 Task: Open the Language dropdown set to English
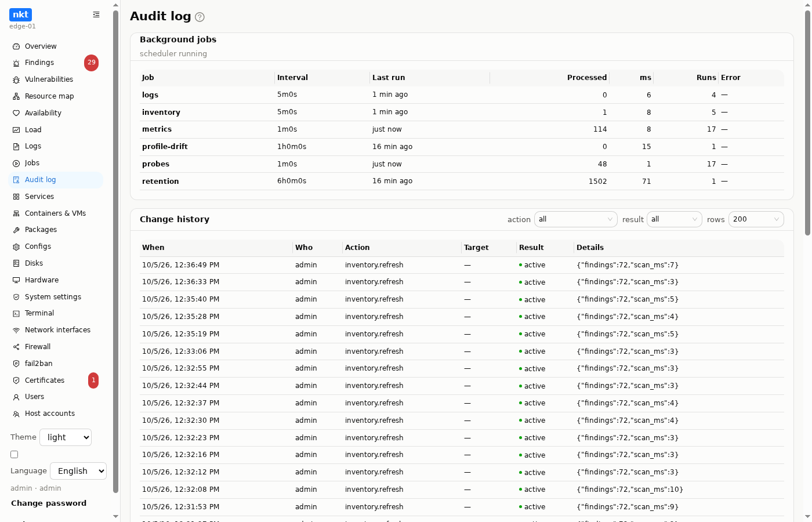(x=78, y=471)
